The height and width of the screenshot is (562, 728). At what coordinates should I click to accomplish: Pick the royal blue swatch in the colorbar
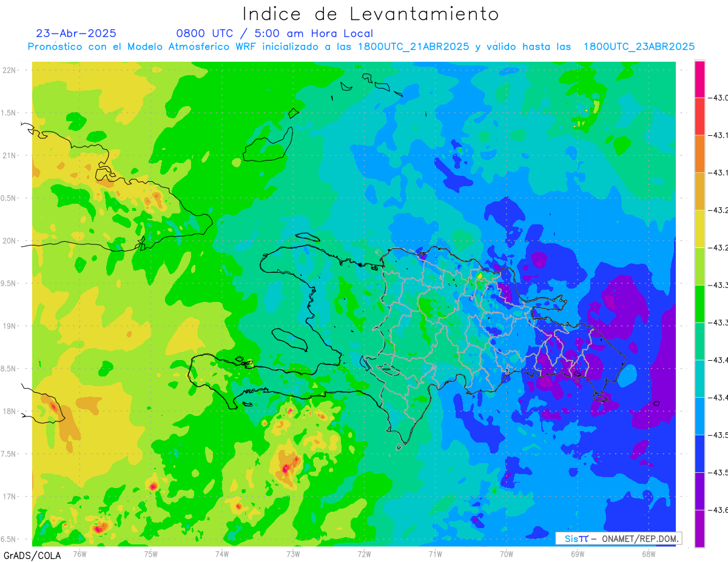(x=699, y=453)
